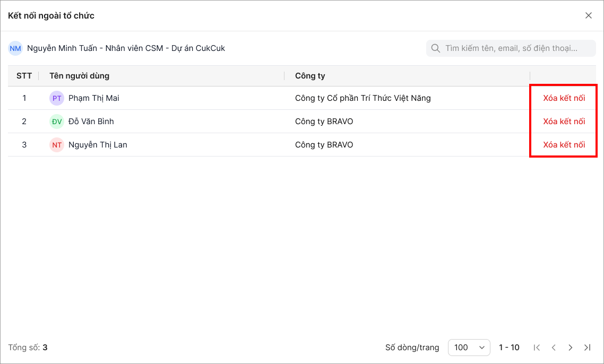Viewport: 604px width, 364px height.
Task: Remove connection with Nguyễn Thị Lan
Action: (x=564, y=145)
